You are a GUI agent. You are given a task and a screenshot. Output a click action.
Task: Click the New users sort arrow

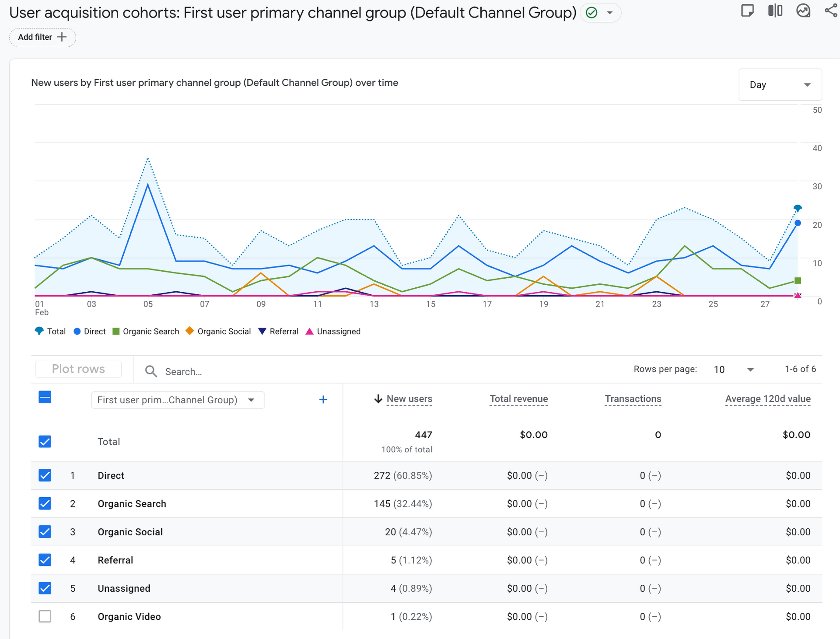378,399
